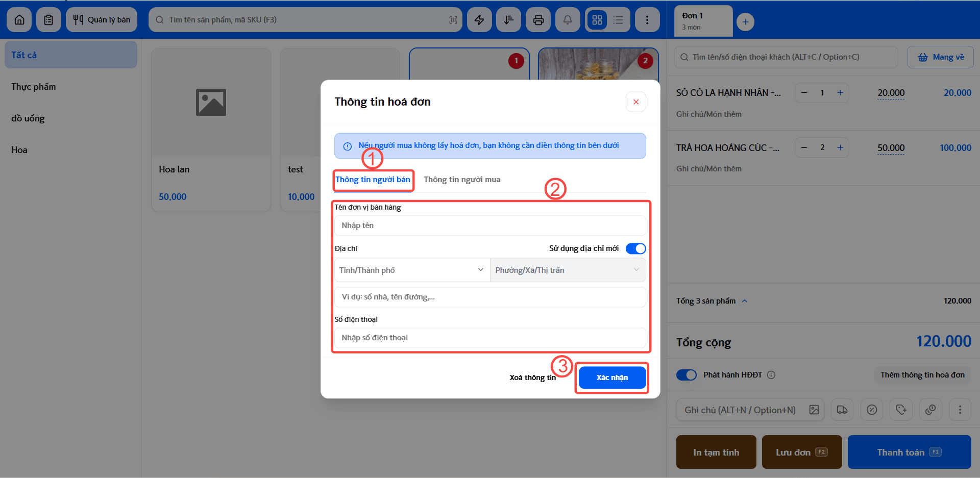Screen dimensions: 980x478
Task: Open the sort order icon
Action: pyautogui.click(x=509, y=20)
